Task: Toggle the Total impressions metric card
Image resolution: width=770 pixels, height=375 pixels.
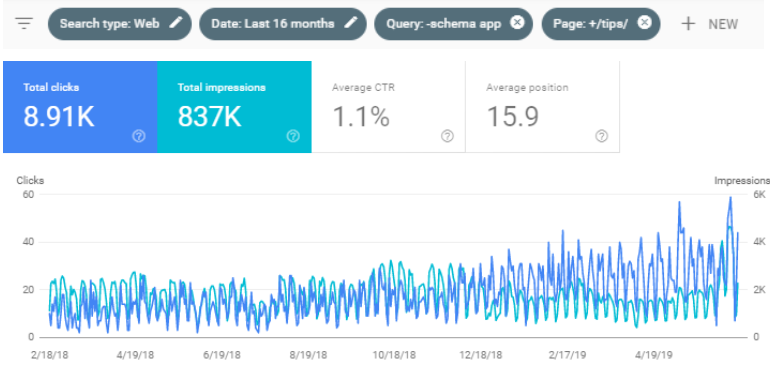Action: [x=234, y=107]
